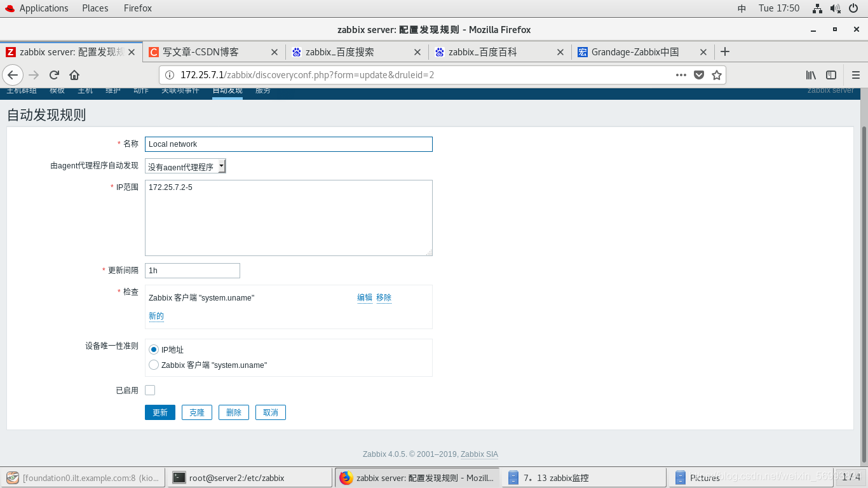
Task: Focus the 名称 field with Local network
Action: (x=288, y=144)
